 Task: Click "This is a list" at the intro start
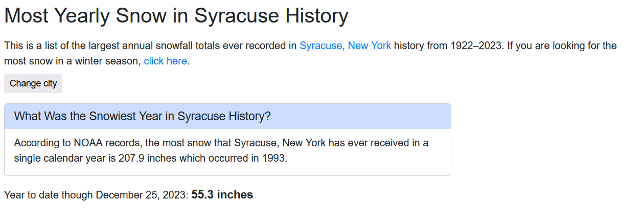point(33,46)
